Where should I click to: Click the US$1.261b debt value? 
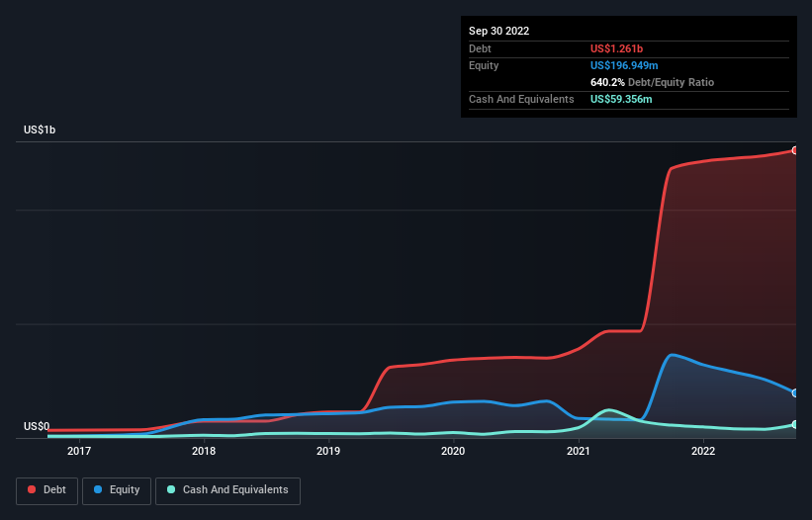[616, 48]
